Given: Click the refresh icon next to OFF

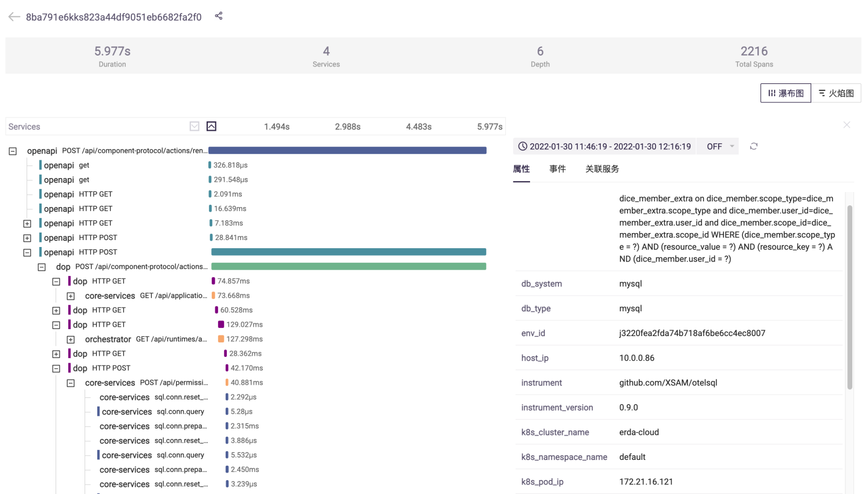Looking at the screenshot, I should pos(753,146).
